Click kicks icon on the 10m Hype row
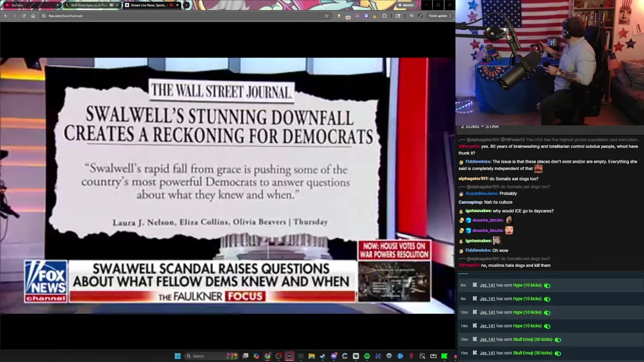Screen dimensions: 644x362 (x=547, y=312)
